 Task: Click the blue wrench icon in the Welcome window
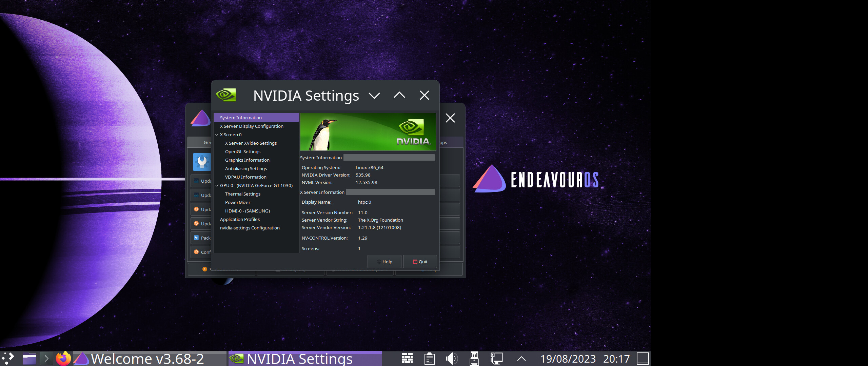tap(202, 162)
